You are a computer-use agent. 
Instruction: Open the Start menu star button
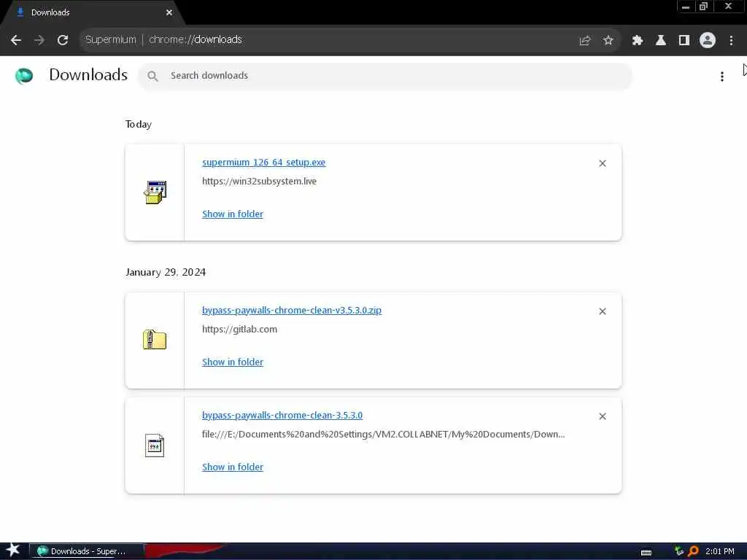point(13,551)
